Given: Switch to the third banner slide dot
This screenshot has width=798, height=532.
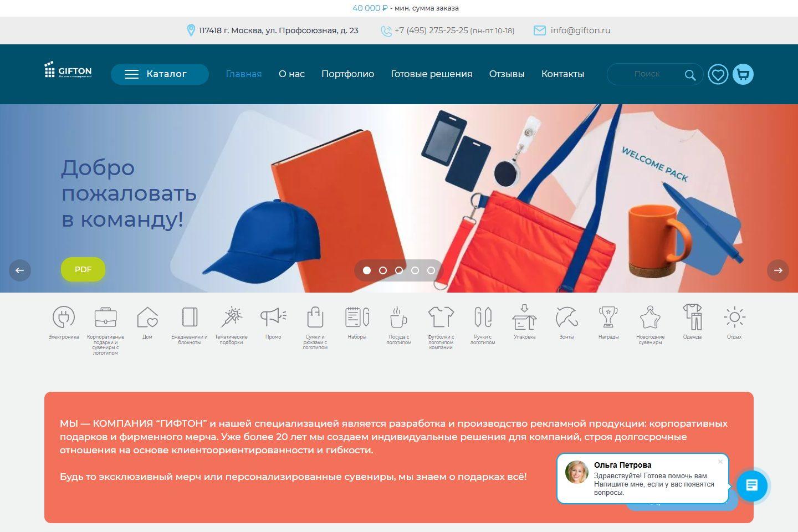Looking at the screenshot, I should tap(399, 270).
